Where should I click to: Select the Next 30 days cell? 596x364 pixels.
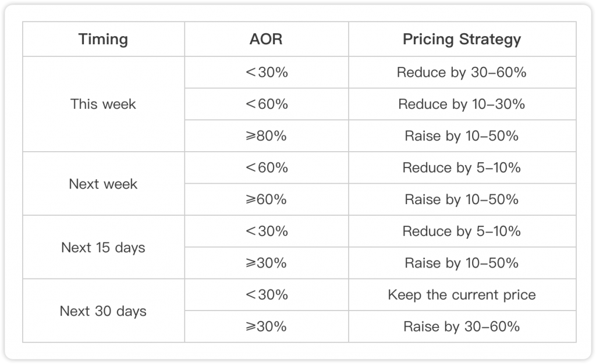pos(104,311)
